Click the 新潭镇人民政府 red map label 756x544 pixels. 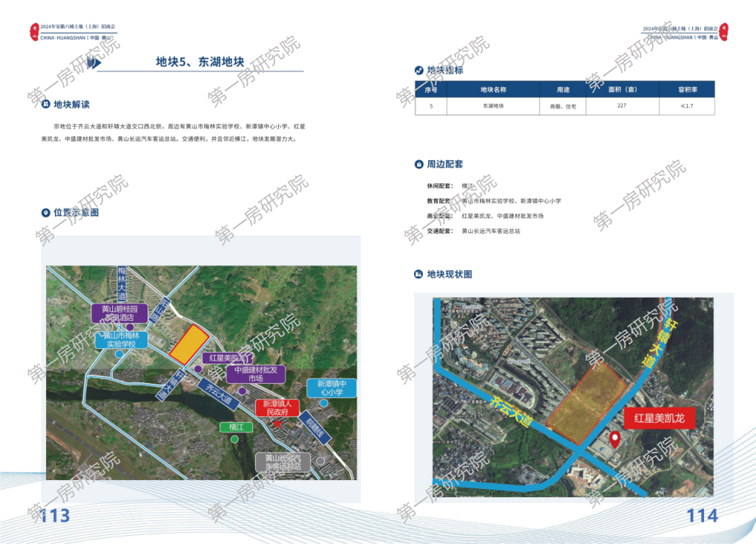(277, 407)
